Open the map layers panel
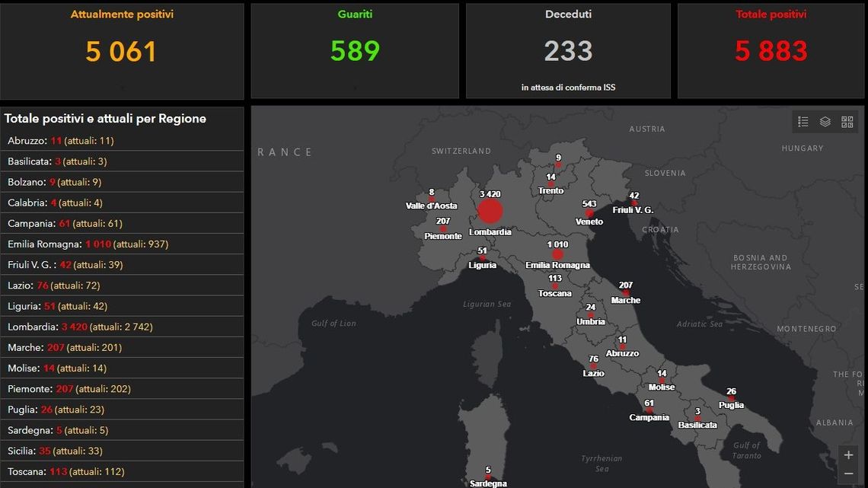 click(x=825, y=122)
